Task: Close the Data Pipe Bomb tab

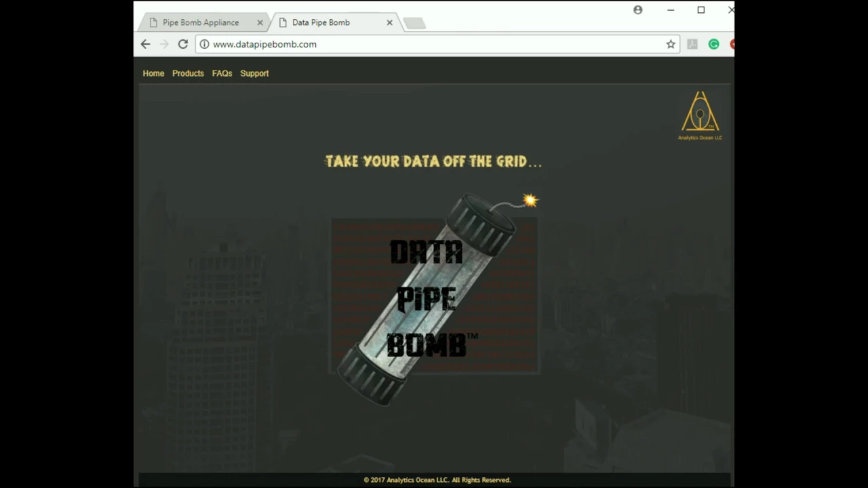Action: [x=389, y=22]
